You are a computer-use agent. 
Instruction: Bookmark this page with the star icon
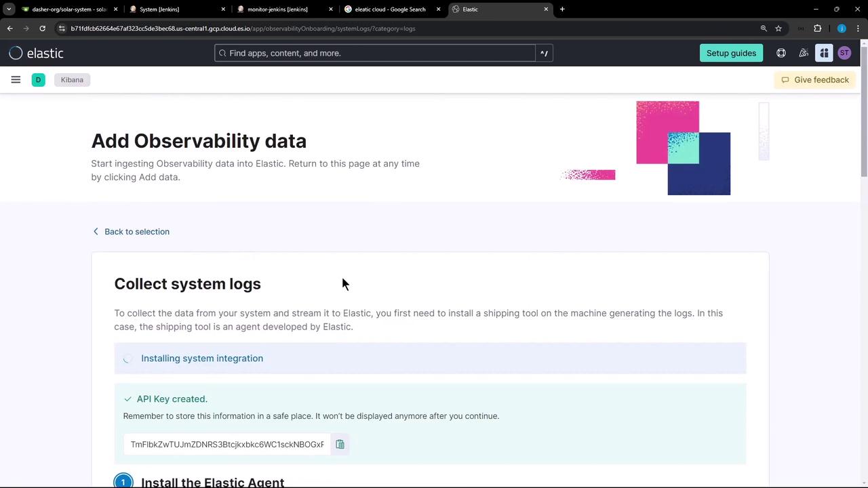pos(778,28)
